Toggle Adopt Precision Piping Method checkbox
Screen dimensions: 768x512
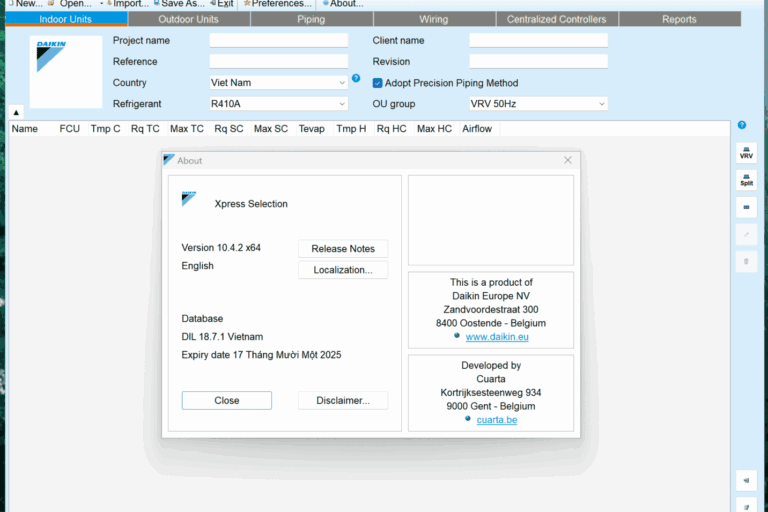[377, 83]
